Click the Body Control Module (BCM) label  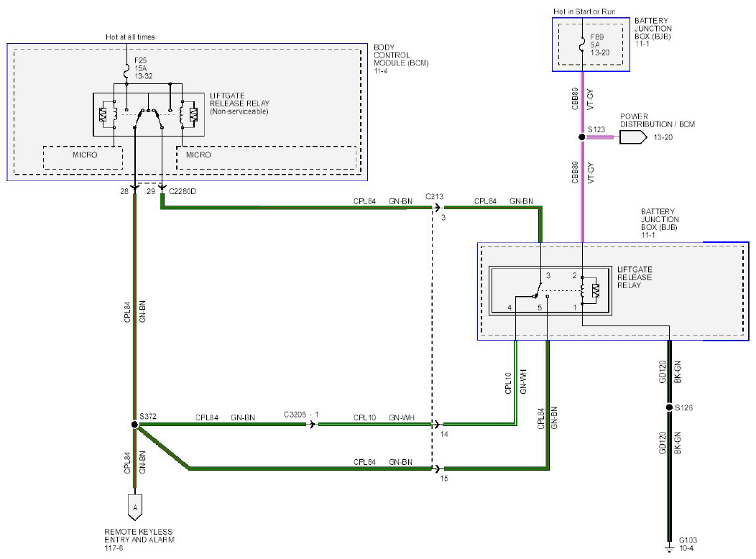click(x=401, y=59)
